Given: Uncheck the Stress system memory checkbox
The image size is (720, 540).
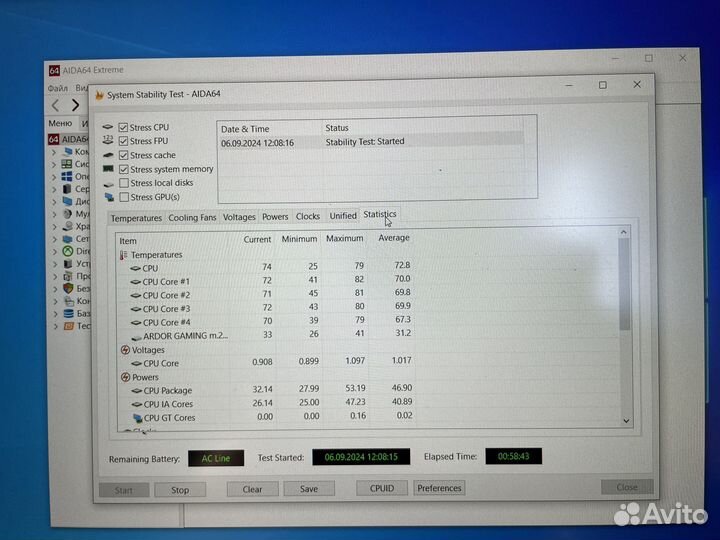Looking at the screenshot, I should [x=123, y=169].
